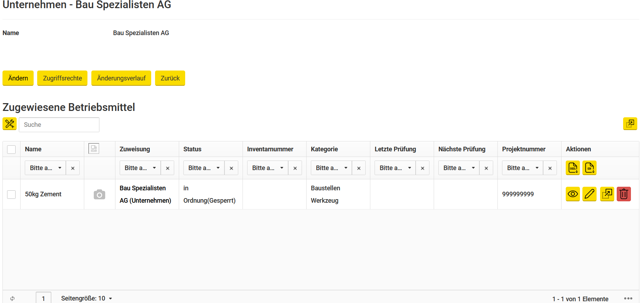Export the table to CSV
Viewport: 644px width, 303px height.
(589, 168)
